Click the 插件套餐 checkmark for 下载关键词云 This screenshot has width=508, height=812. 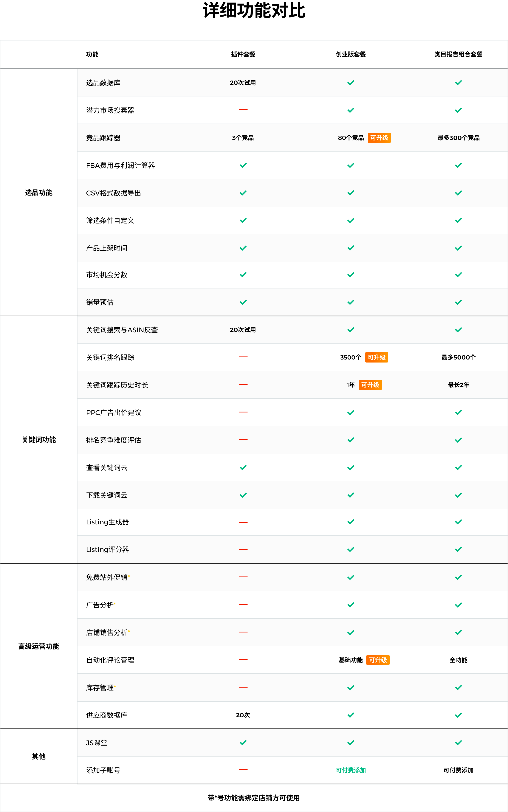[x=243, y=495]
